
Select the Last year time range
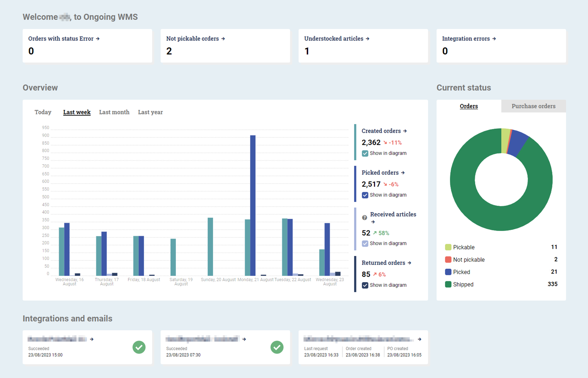[150, 112]
